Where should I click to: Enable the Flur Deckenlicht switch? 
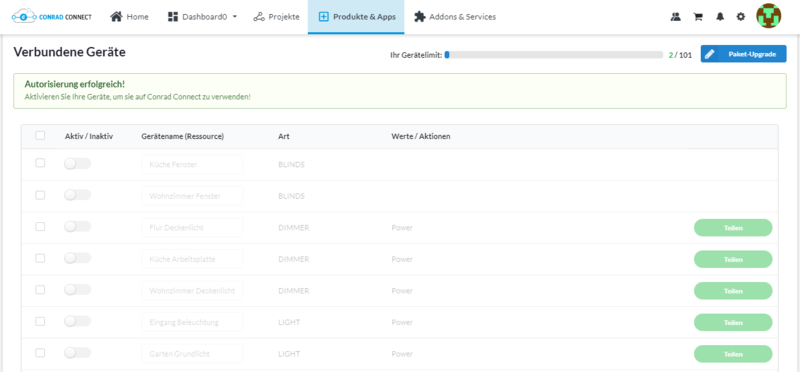pos(78,227)
